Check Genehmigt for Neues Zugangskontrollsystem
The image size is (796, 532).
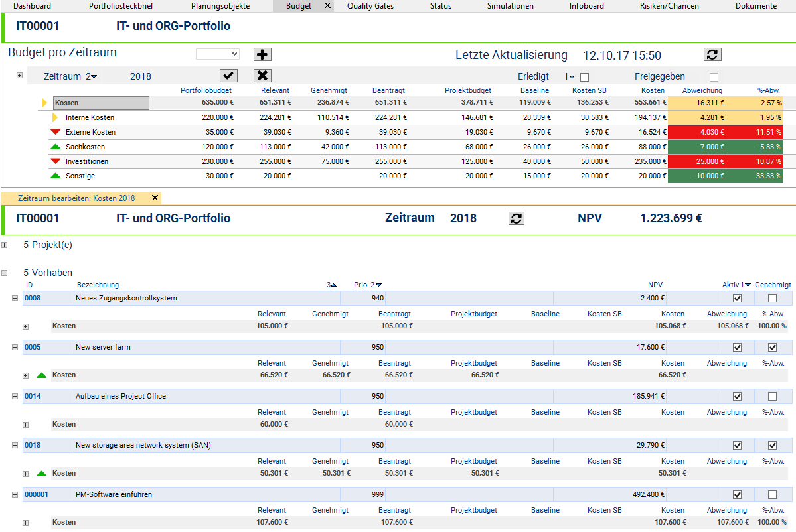tap(772, 299)
